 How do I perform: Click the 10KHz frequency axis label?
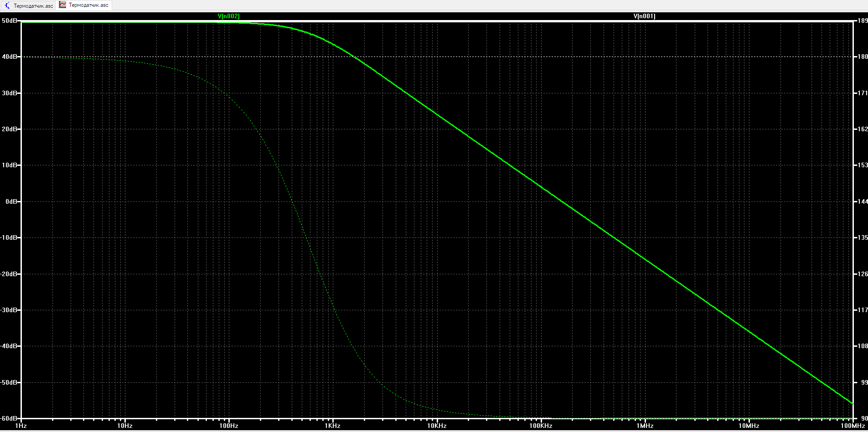pyautogui.click(x=437, y=426)
